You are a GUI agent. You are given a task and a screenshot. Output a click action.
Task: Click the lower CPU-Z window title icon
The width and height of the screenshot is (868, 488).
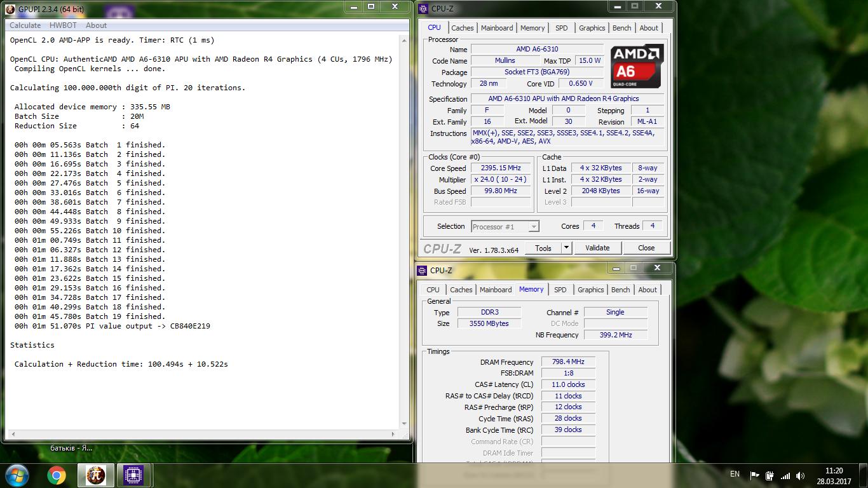[x=423, y=270]
